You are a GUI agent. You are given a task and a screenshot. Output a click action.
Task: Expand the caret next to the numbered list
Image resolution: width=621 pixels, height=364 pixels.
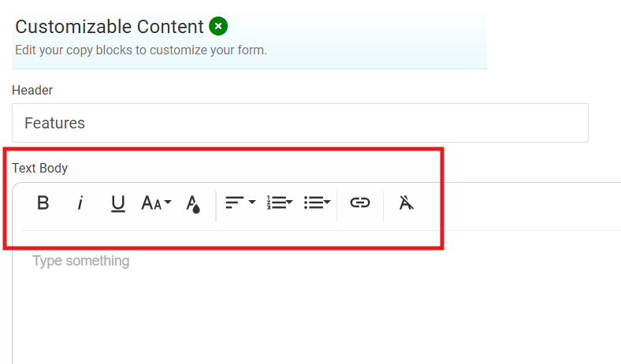click(x=289, y=203)
